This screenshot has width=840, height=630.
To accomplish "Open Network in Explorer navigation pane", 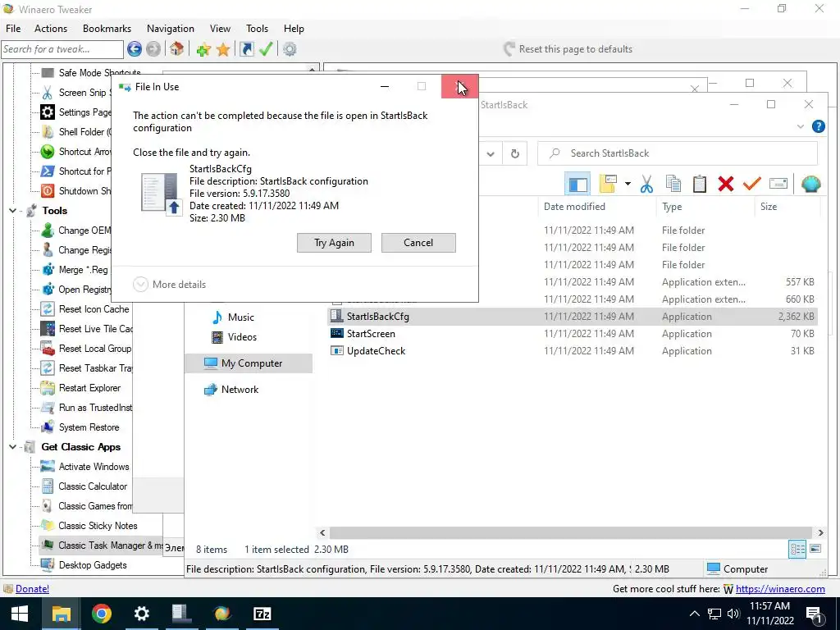I will pos(240,390).
